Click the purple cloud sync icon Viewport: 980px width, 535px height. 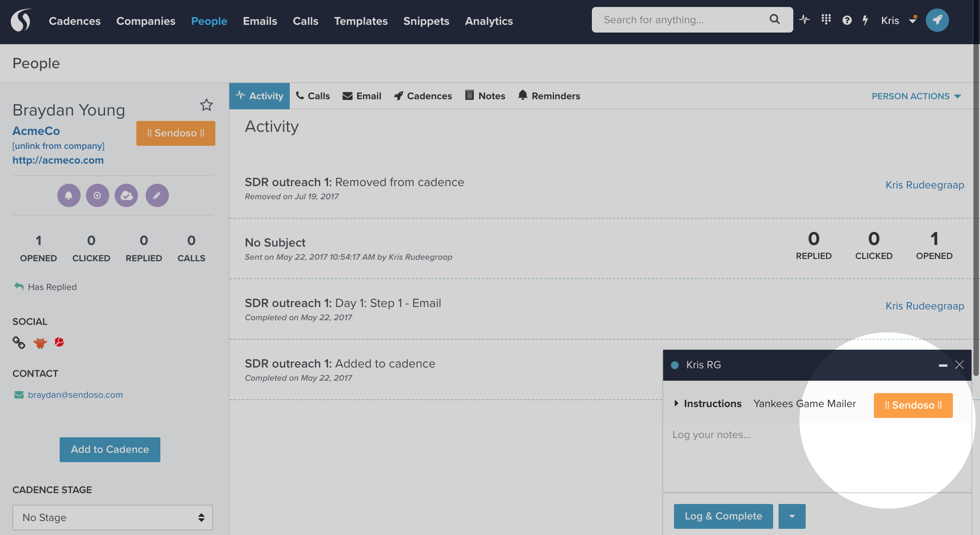[126, 195]
